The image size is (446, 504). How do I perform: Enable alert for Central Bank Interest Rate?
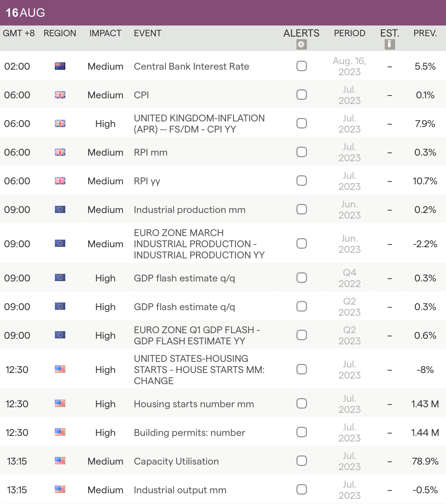(302, 66)
